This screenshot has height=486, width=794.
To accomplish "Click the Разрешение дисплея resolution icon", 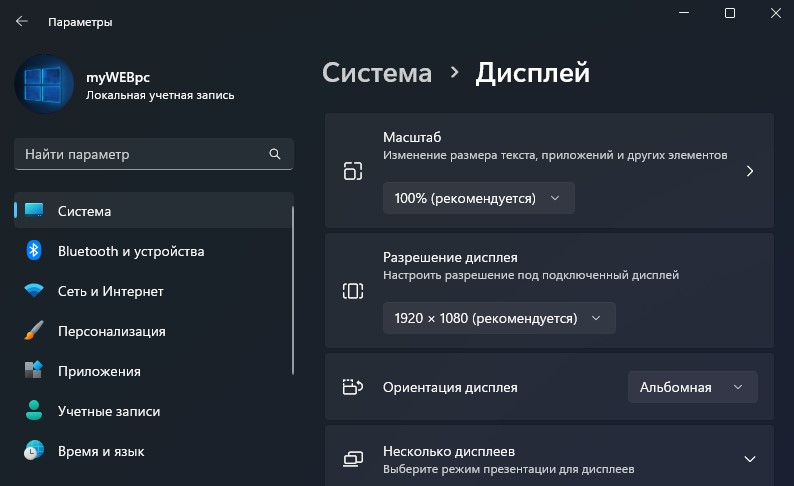I will click(x=353, y=291).
